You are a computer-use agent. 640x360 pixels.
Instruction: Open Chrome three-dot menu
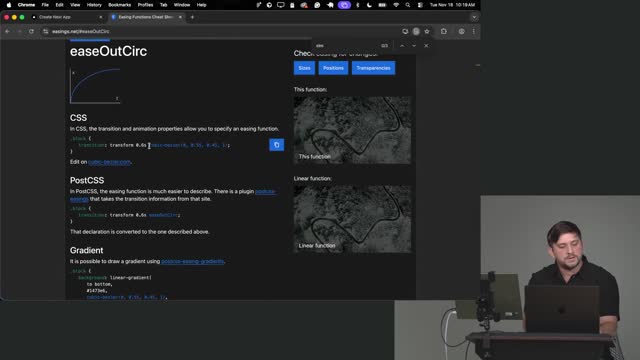coord(473,31)
